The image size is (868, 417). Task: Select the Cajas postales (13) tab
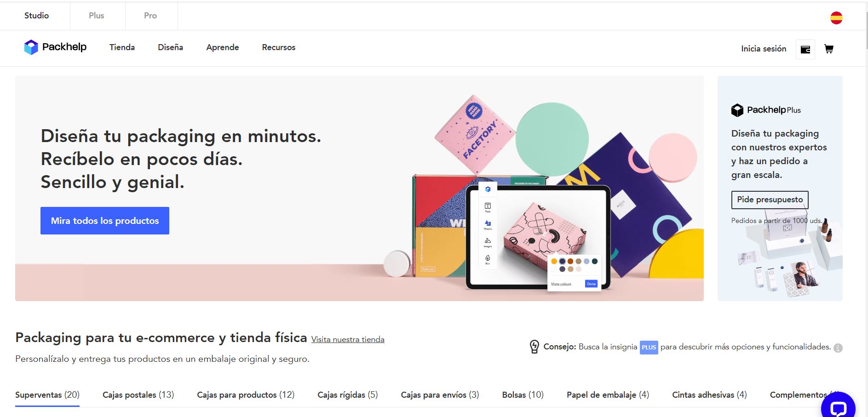tap(138, 395)
